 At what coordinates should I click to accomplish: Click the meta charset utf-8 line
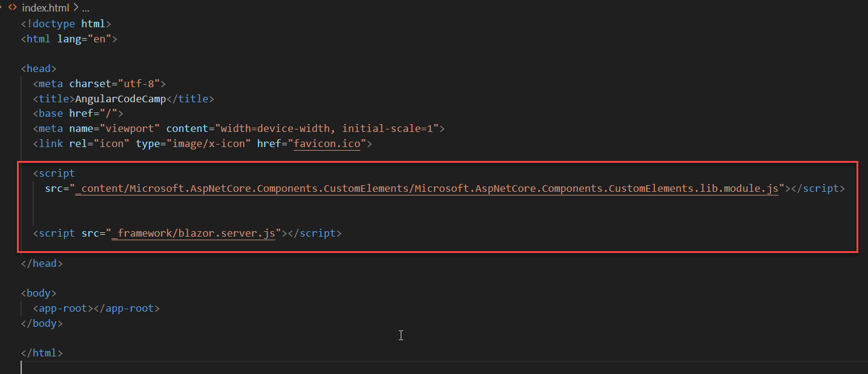[99, 84]
